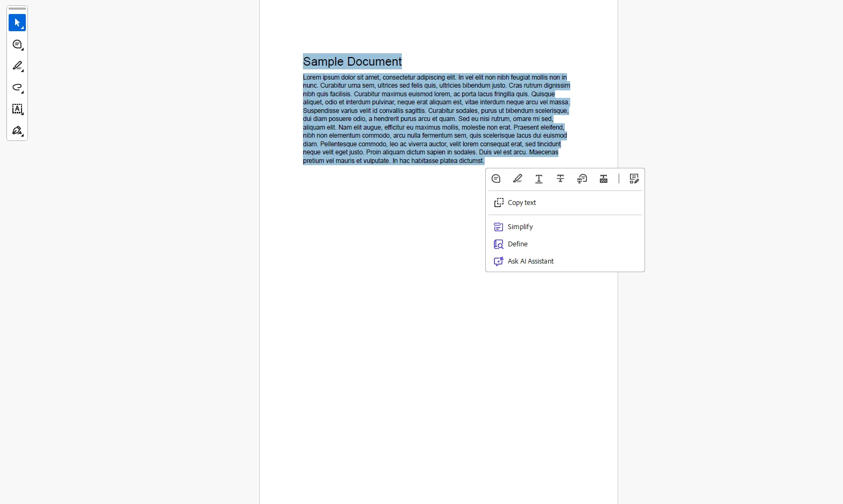843x504 pixels.
Task: Select the freehand draw loop tool
Action: tap(17, 88)
